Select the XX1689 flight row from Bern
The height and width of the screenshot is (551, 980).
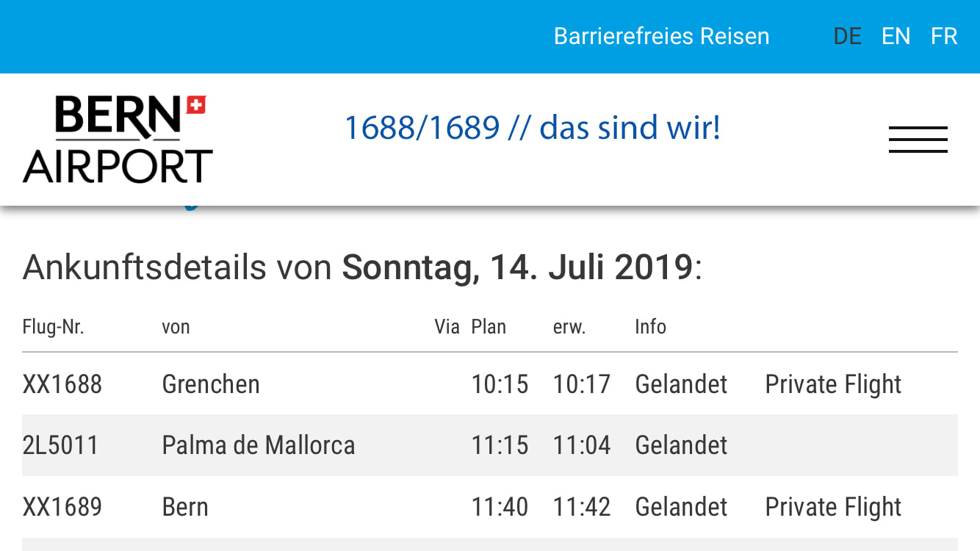[490, 507]
